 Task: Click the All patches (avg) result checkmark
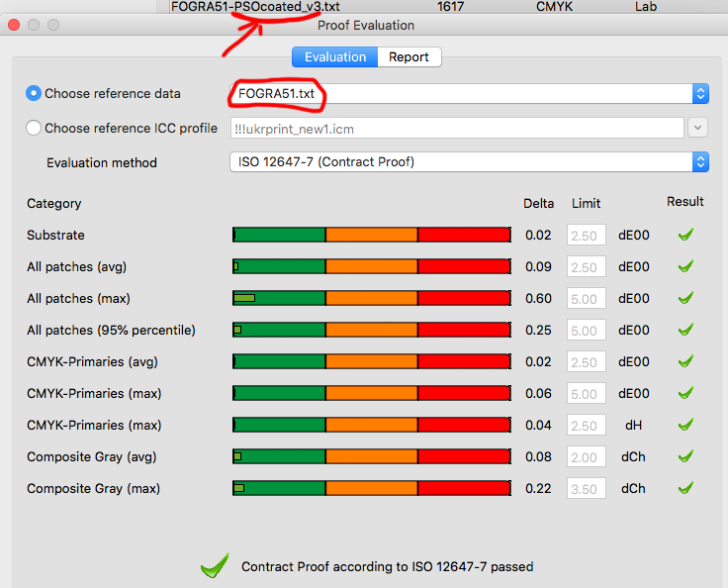click(x=685, y=266)
